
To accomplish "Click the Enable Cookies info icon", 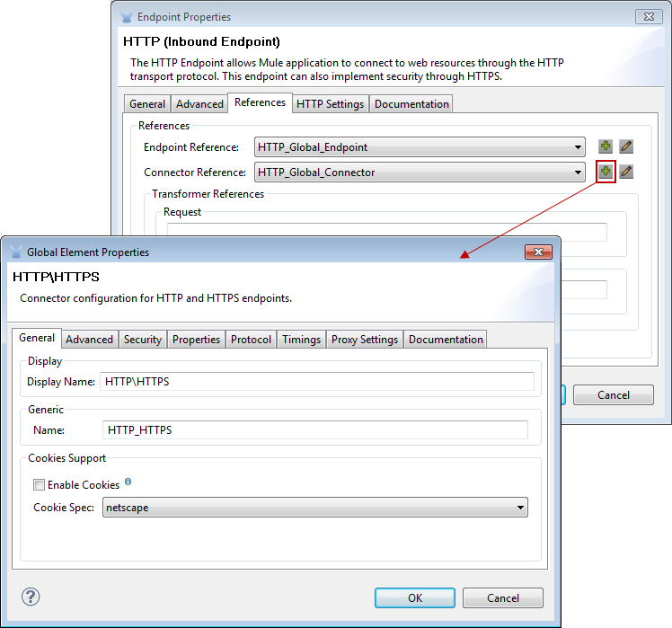I will point(128,482).
